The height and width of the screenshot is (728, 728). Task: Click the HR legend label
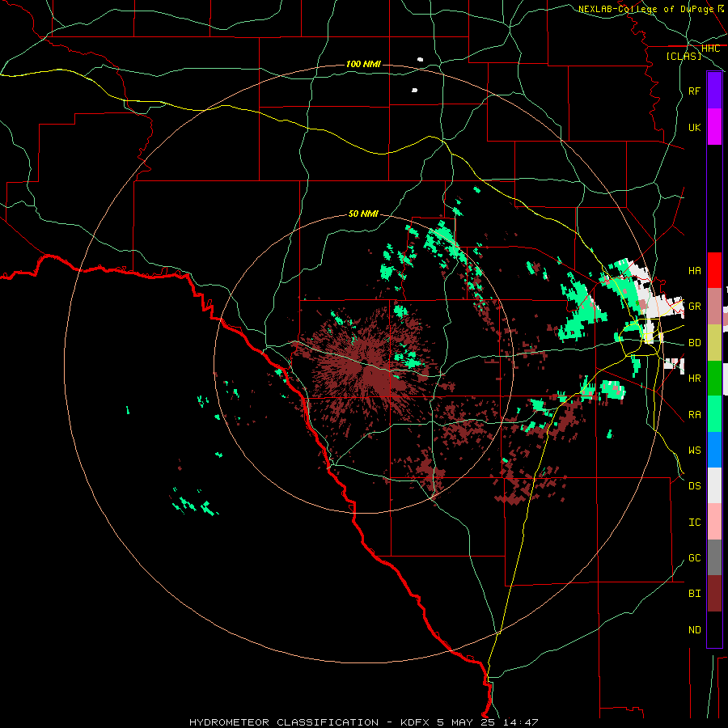click(694, 379)
